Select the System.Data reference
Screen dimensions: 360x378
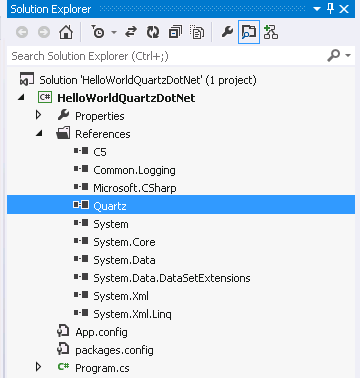click(124, 260)
